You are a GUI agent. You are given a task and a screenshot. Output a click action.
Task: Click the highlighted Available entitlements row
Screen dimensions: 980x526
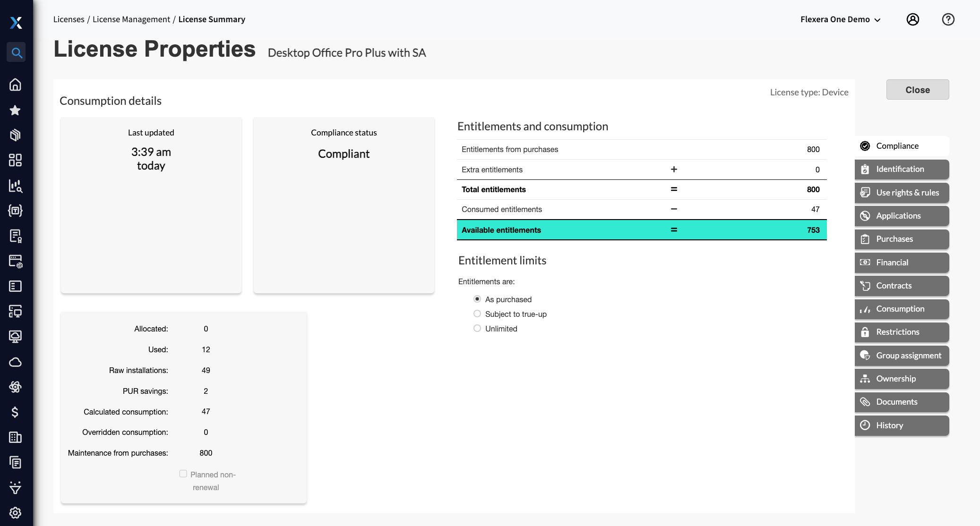tap(641, 230)
